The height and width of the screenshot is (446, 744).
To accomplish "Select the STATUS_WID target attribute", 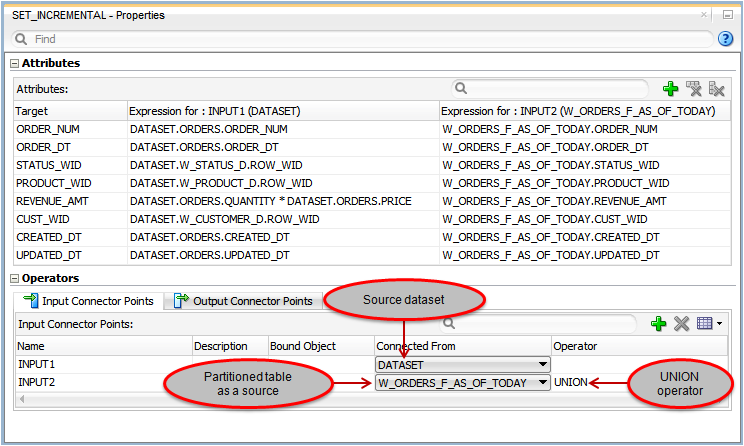I will [x=49, y=165].
